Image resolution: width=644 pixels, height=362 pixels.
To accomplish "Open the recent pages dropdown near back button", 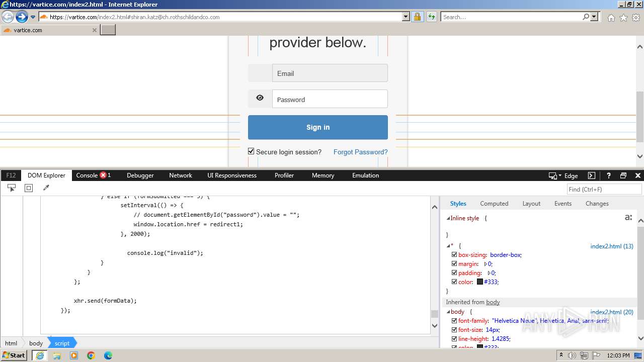I will click(33, 17).
